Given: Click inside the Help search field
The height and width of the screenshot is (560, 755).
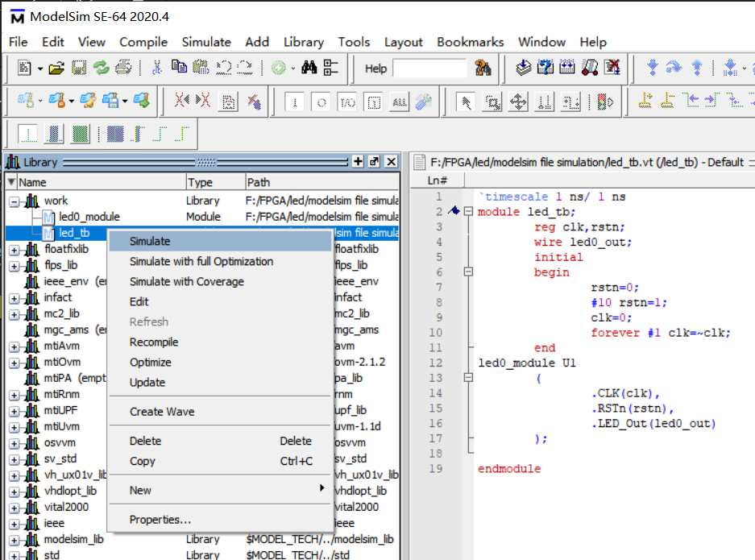Looking at the screenshot, I should pyautogui.click(x=429, y=68).
